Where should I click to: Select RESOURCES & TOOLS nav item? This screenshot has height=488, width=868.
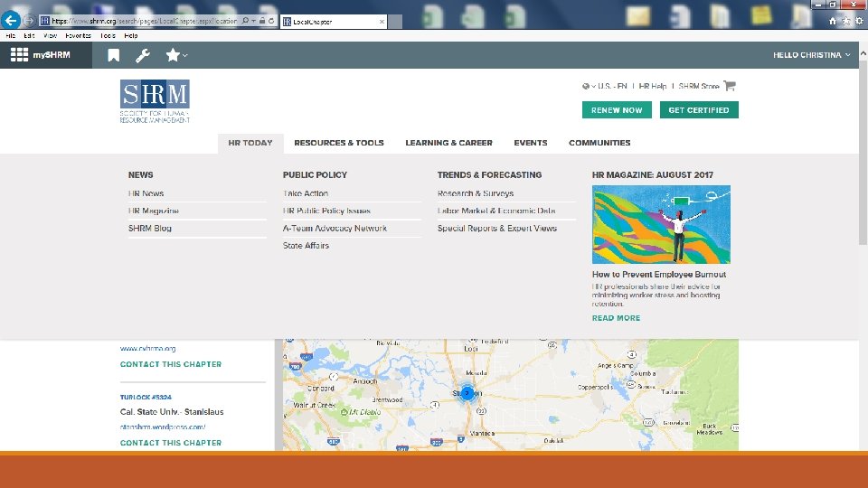click(x=339, y=143)
